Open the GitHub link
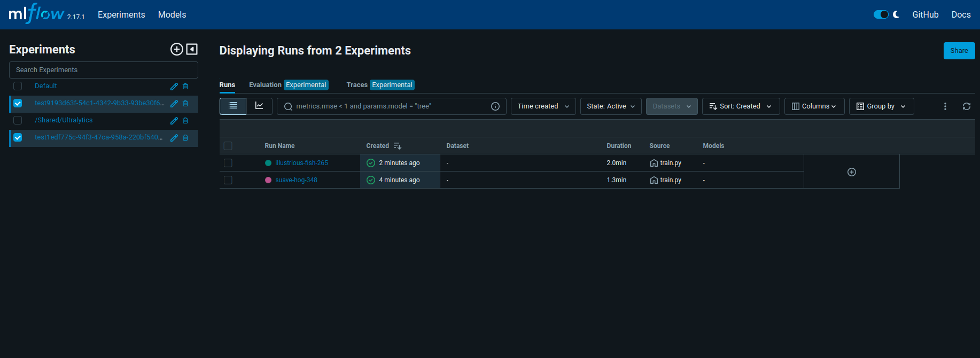 click(925, 14)
